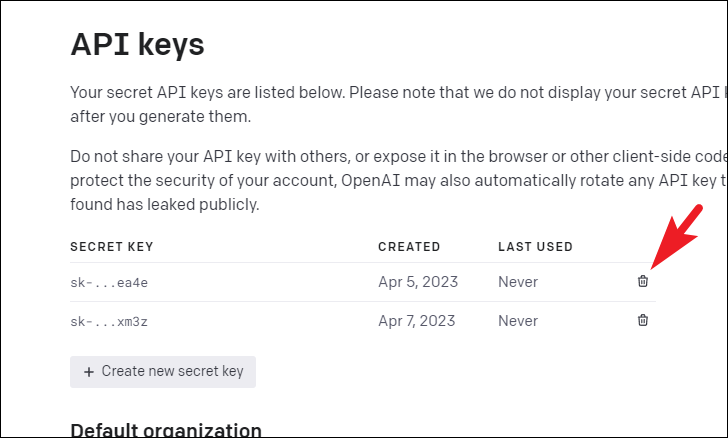Click the Apr 5, 2023 created date
This screenshot has width=728, height=438.
pyautogui.click(x=417, y=282)
